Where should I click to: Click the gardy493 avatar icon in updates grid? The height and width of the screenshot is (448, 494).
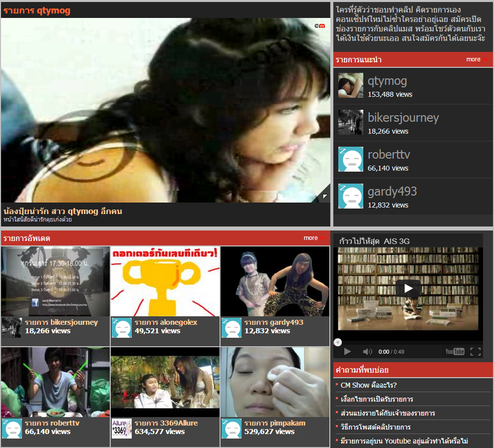click(231, 328)
